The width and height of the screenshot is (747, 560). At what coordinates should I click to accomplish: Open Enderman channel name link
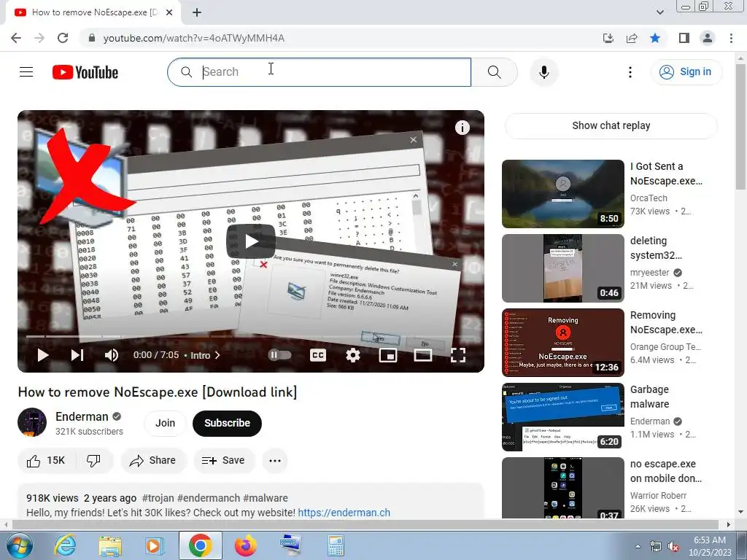click(x=82, y=416)
